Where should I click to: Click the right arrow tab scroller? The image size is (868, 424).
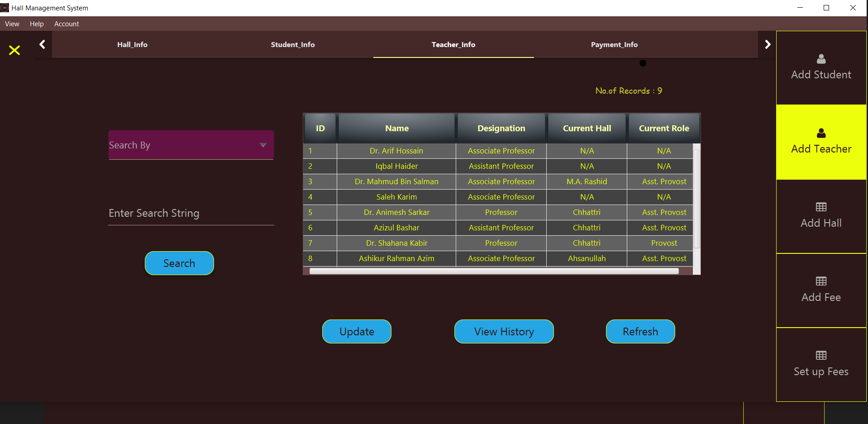768,44
